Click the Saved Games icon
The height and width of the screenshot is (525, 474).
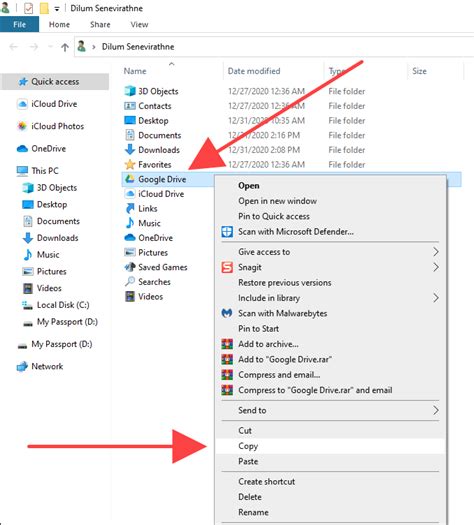coord(130,267)
